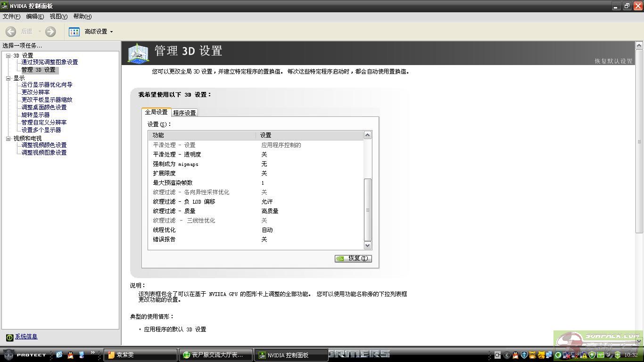Open the 帮助(H) menu
Screen dimensions: 644x362
[83, 16]
